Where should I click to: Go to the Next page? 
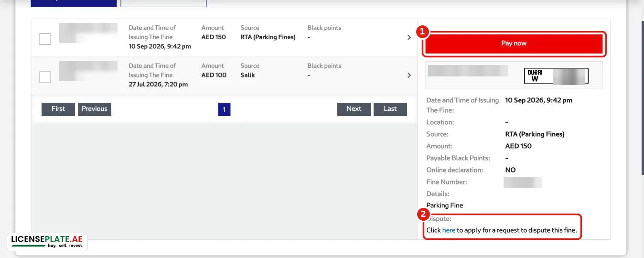(x=354, y=109)
